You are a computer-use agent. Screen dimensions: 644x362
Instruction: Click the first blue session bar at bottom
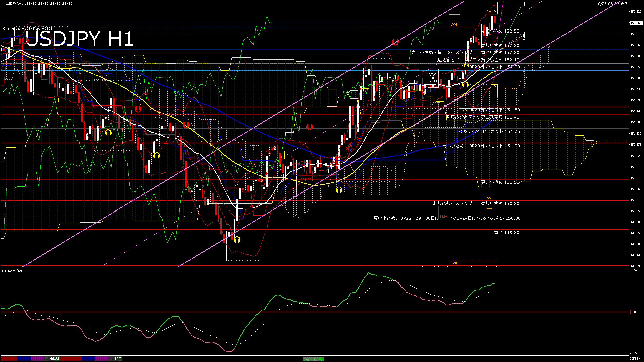[24, 359]
